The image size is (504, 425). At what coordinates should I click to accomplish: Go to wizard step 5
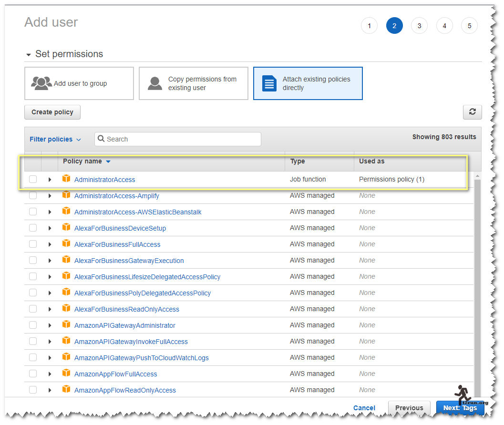pyautogui.click(x=469, y=26)
